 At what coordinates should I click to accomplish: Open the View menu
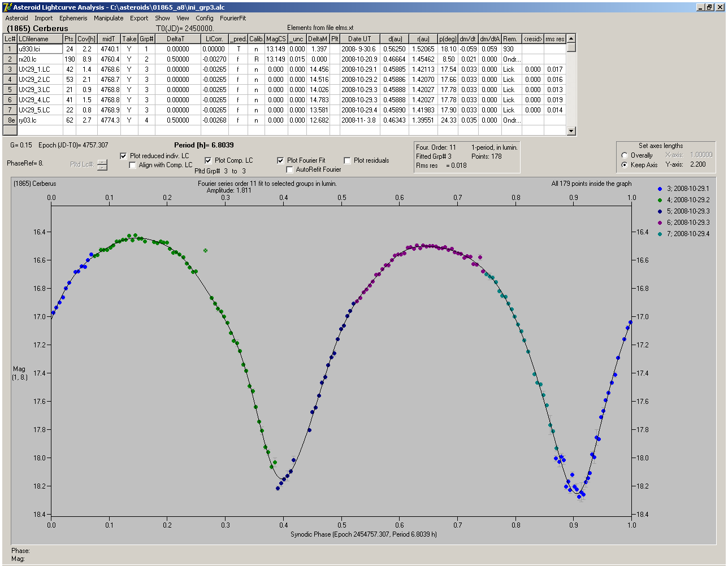(183, 18)
